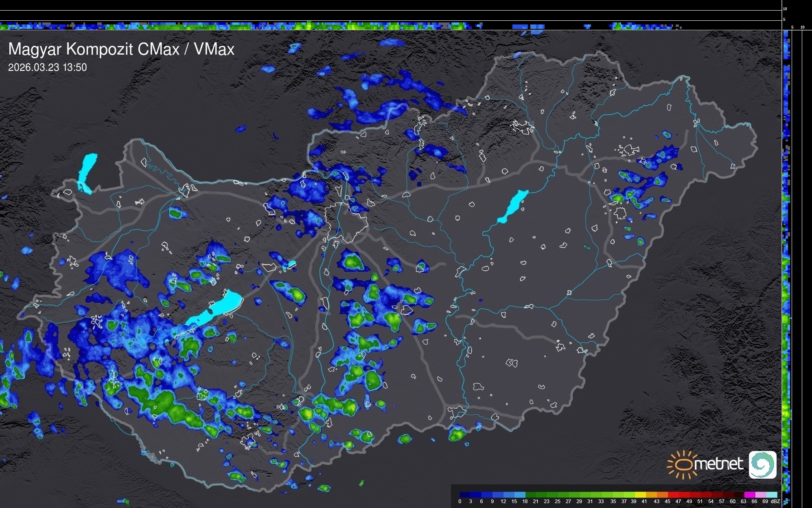Click the cyan 69 dBZ legend swatch
The height and width of the screenshot is (508, 812).
tap(771, 495)
